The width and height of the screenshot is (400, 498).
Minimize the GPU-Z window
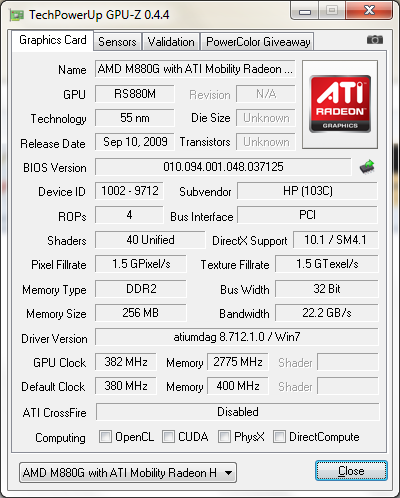(305, 11)
